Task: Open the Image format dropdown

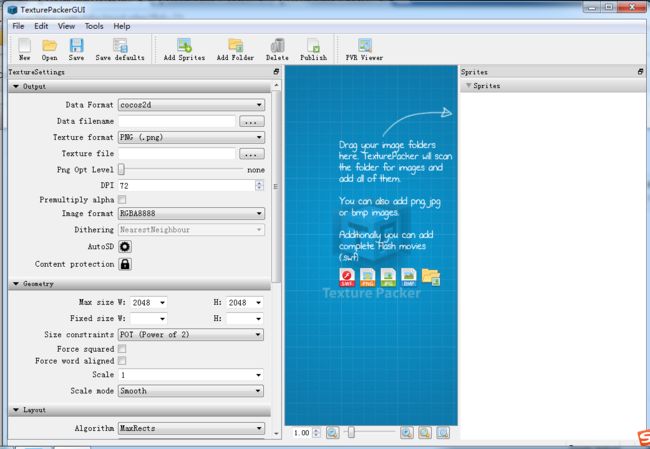Action: [191, 214]
